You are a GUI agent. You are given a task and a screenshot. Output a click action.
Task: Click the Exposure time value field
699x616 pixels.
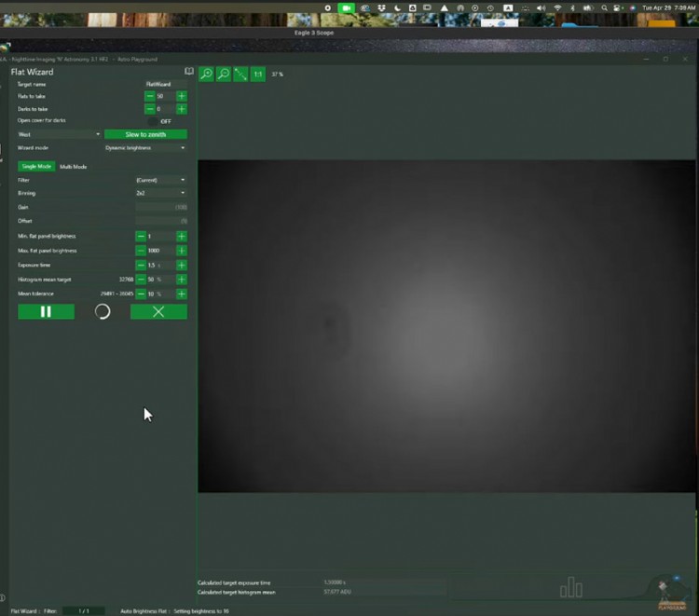(161, 266)
